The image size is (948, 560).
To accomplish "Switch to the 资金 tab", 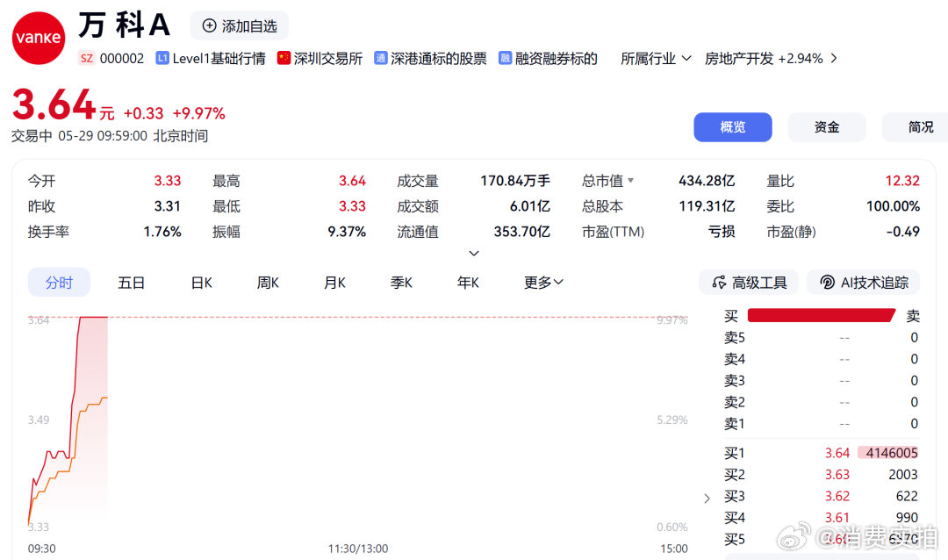I will point(827,127).
